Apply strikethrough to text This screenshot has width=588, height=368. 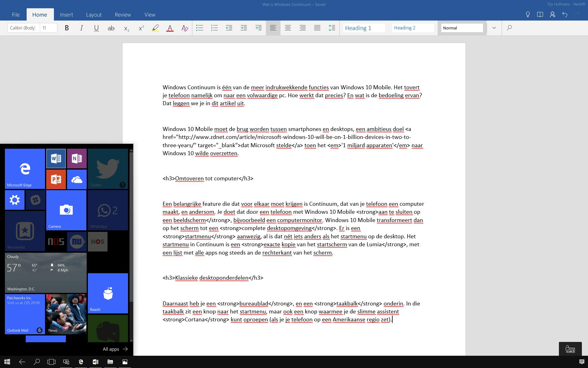pos(111,28)
